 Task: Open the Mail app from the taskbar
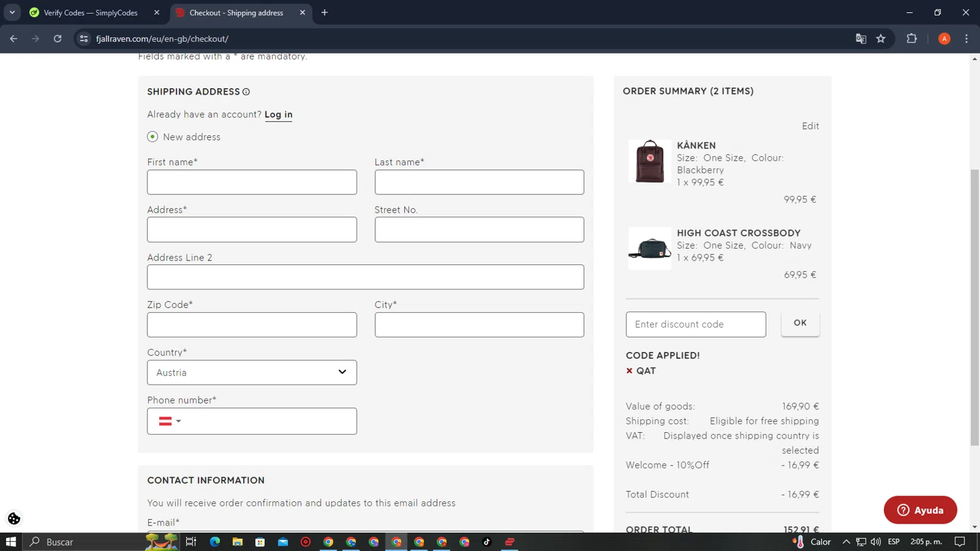283,542
